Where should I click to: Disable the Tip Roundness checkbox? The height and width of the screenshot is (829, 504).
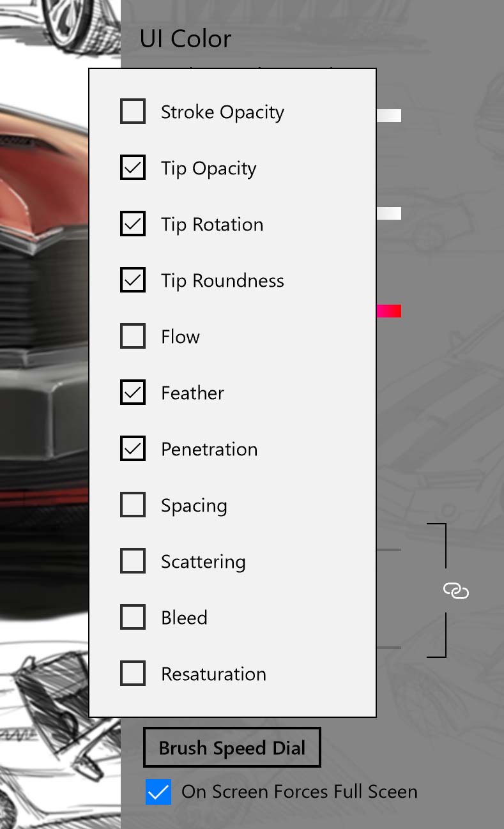[x=133, y=280]
